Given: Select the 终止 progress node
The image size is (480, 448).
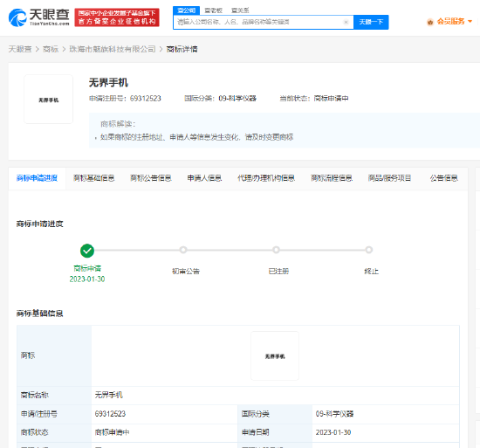Looking at the screenshot, I should pyautogui.click(x=369, y=250).
